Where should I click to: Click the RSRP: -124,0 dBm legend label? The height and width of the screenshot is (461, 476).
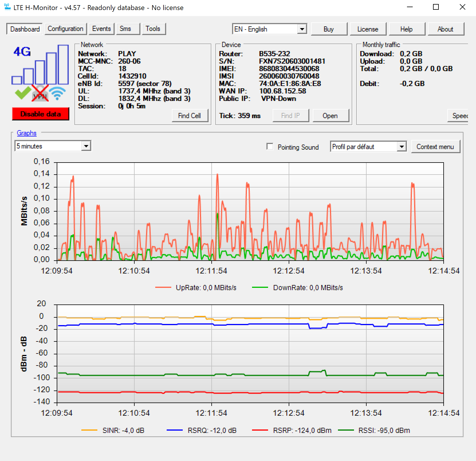click(302, 430)
